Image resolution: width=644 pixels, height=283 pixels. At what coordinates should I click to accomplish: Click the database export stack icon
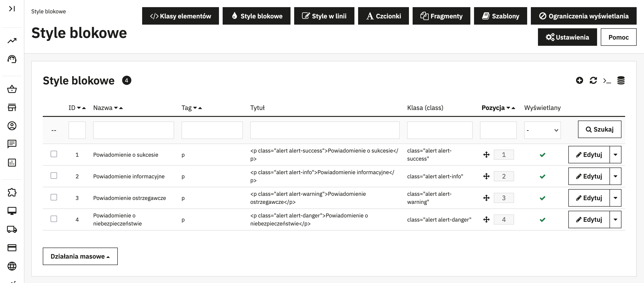621,81
